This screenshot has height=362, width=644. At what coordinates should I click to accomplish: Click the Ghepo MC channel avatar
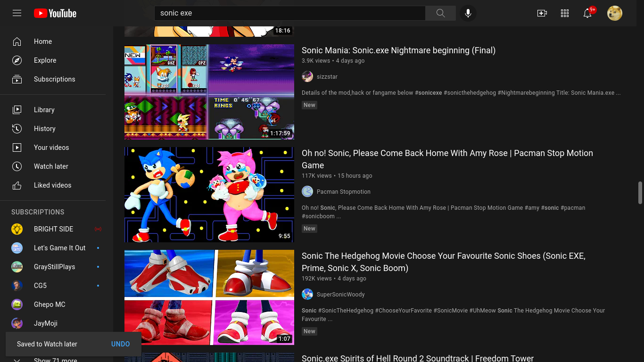(x=17, y=304)
